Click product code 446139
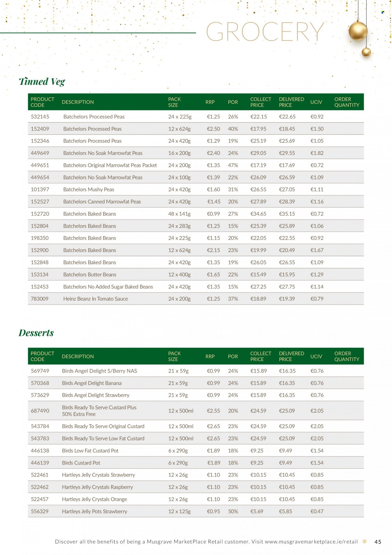The width and height of the screenshot is (392, 555). (40, 463)
